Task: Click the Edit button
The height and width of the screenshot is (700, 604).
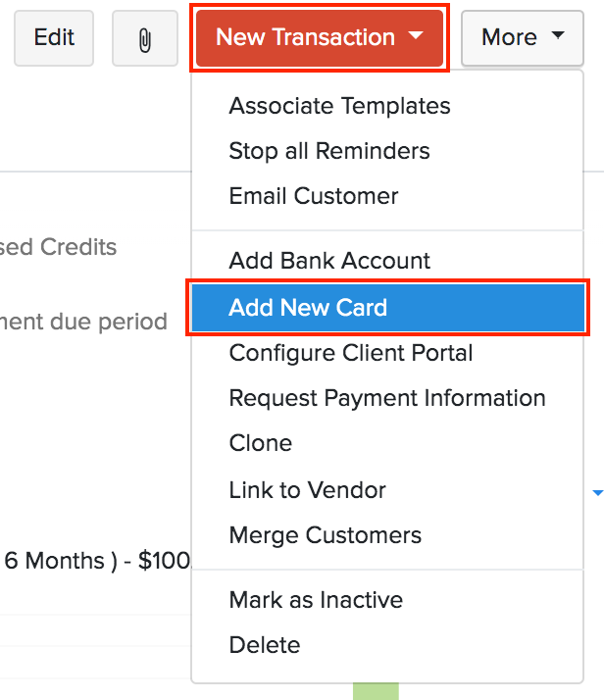Action: [x=54, y=38]
